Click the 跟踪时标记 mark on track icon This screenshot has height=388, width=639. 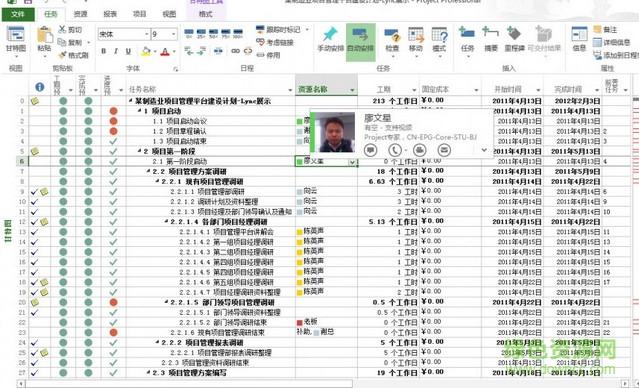click(x=260, y=29)
